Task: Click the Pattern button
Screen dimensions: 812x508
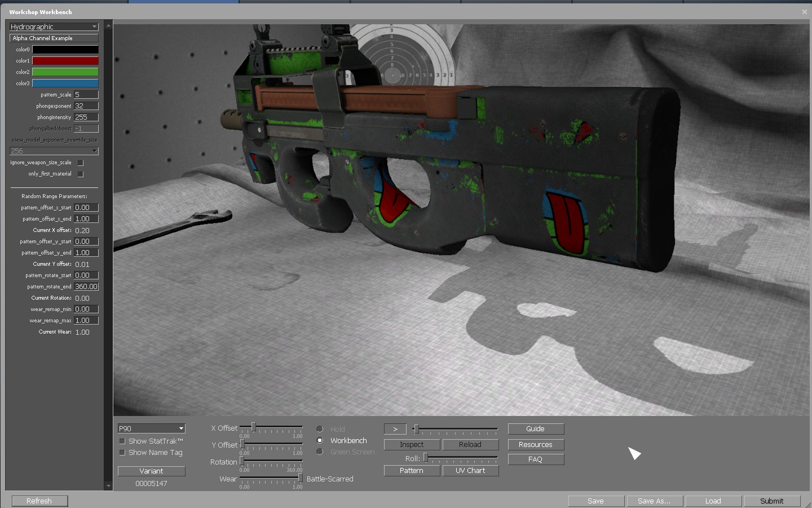Action: click(x=412, y=471)
